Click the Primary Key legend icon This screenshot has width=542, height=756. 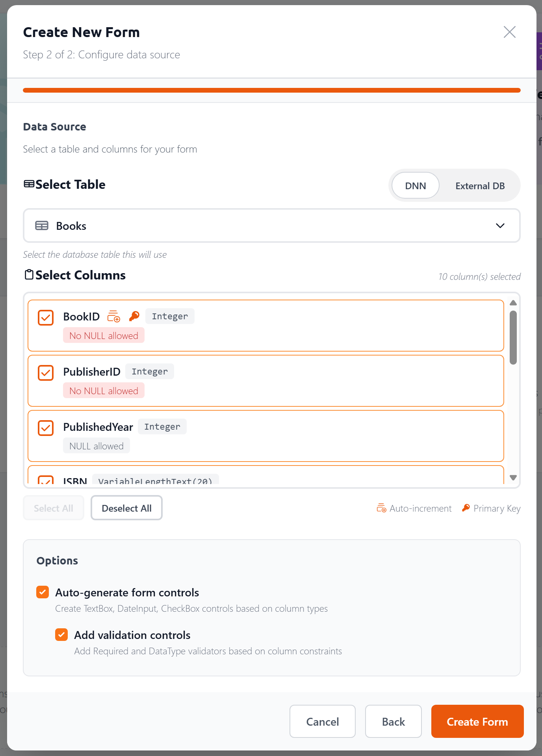[x=466, y=508]
